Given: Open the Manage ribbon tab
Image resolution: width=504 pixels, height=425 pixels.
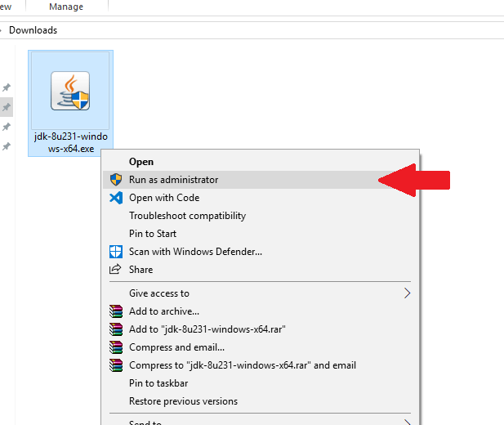Looking at the screenshot, I should point(66,7).
